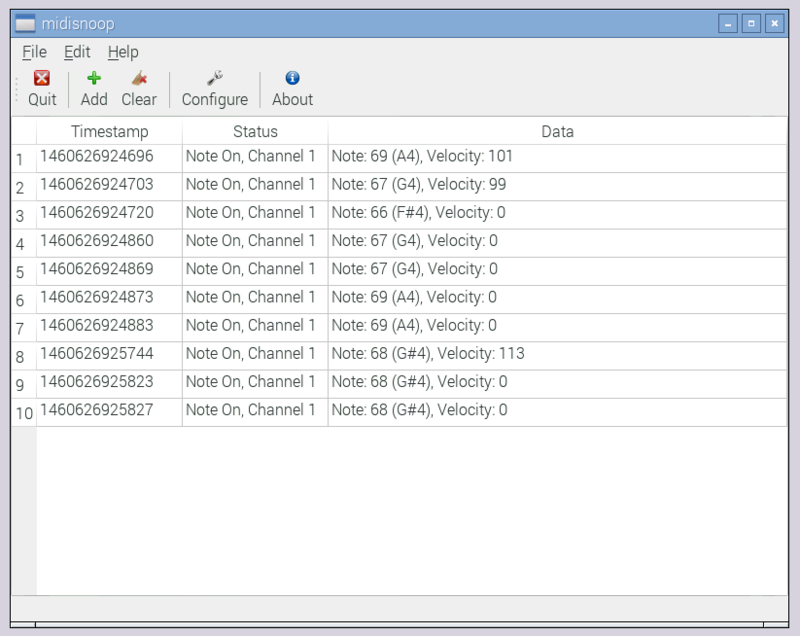The image size is (800, 636).
Task: Click data cell Note 69 Velocity 101
Action: pyautogui.click(x=557, y=159)
